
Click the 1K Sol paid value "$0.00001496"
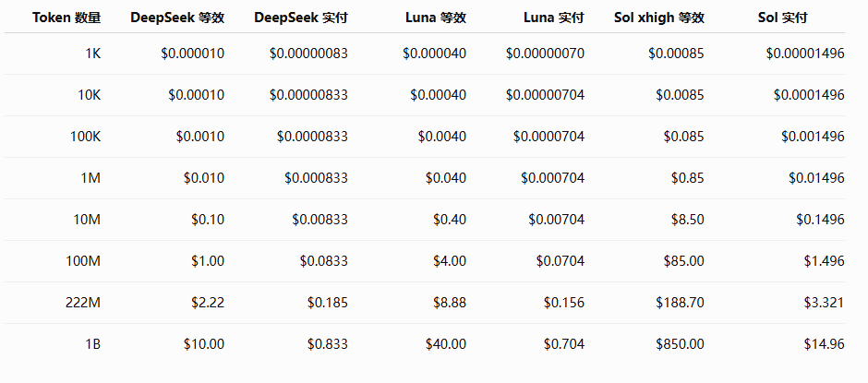(805, 54)
